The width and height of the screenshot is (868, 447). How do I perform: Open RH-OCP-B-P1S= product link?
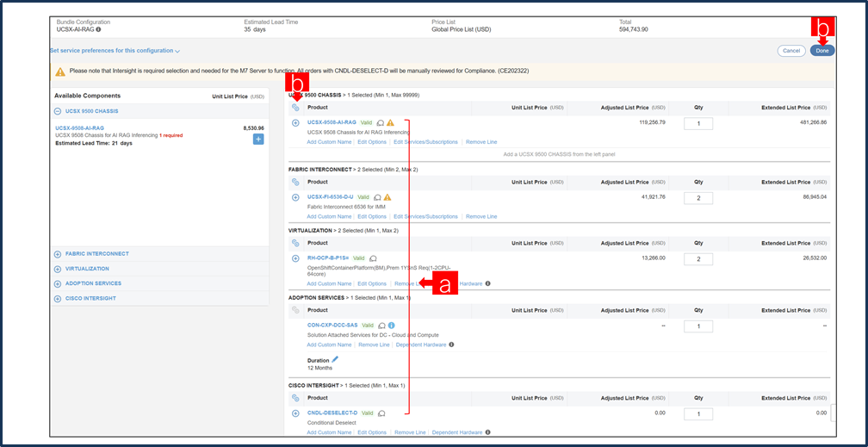tap(328, 258)
